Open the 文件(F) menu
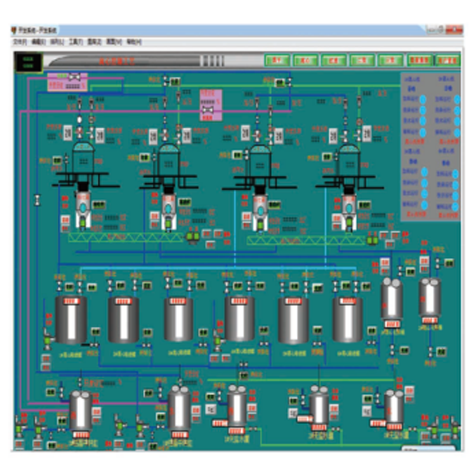Viewport: 476px width, 476px height. (x=20, y=42)
